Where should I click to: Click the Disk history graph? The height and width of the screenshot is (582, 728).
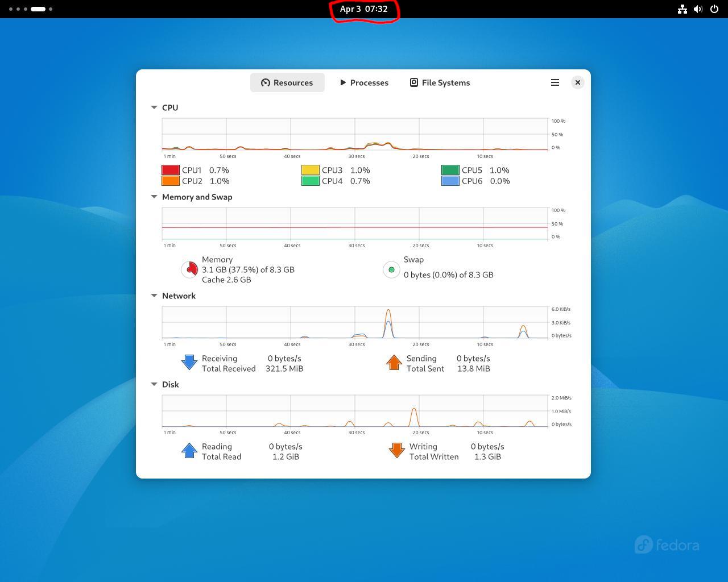pos(355,411)
